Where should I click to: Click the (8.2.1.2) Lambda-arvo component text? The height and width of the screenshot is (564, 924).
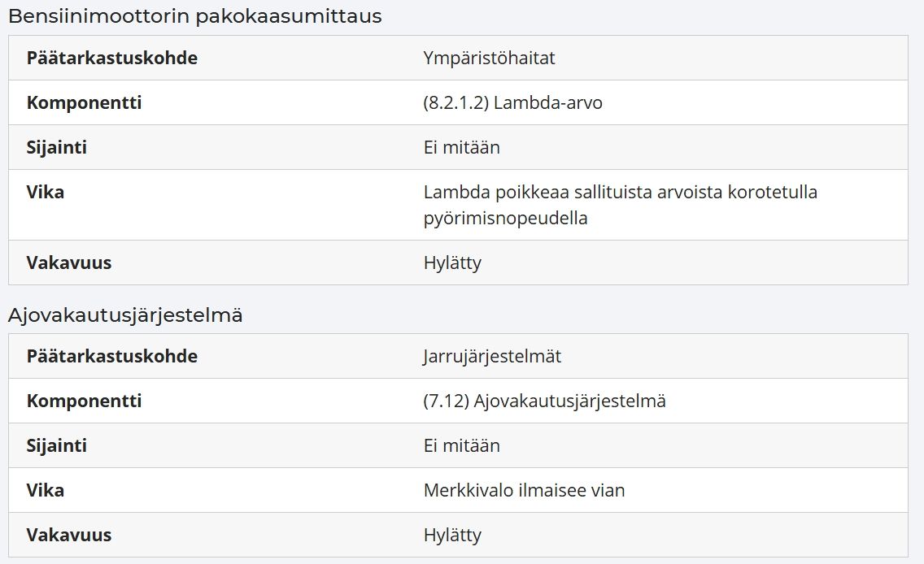pos(512,102)
